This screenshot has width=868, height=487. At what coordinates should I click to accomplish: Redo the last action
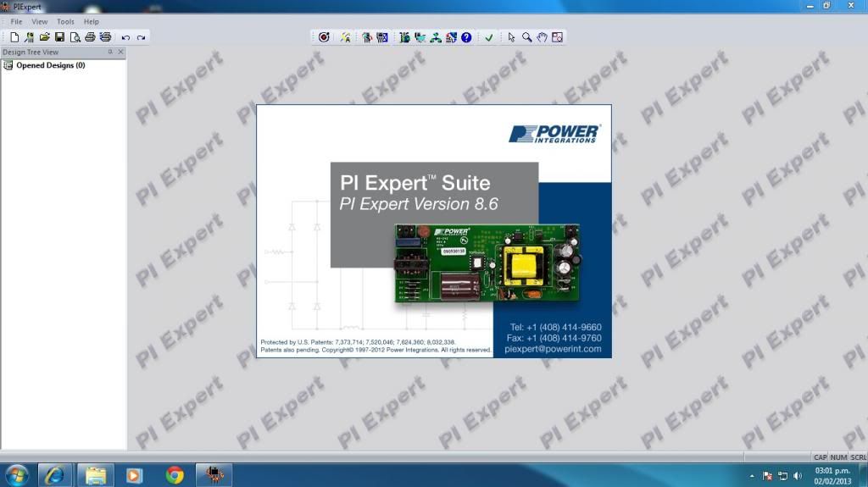coord(142,37)
